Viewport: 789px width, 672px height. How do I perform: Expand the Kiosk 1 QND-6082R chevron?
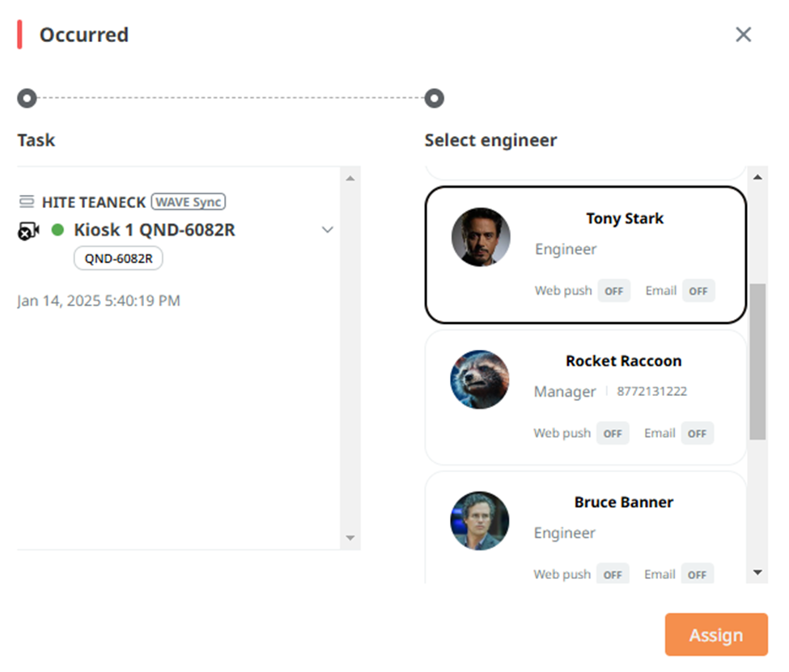(x=328, y=230)
